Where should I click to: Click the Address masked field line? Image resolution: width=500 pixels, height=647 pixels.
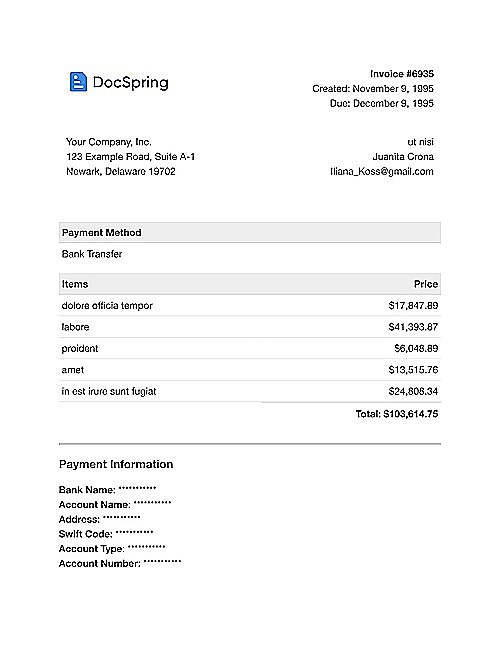(x=99, y=519)
